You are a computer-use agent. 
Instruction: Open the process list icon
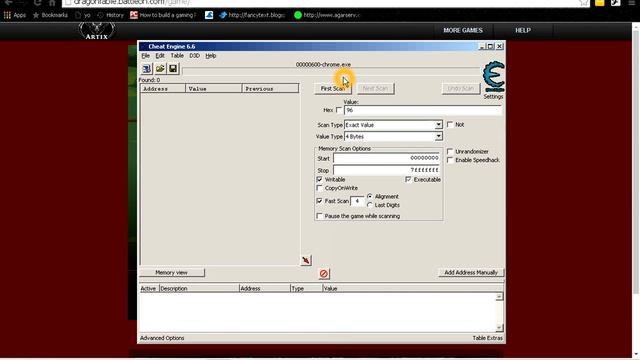(147, 69)
